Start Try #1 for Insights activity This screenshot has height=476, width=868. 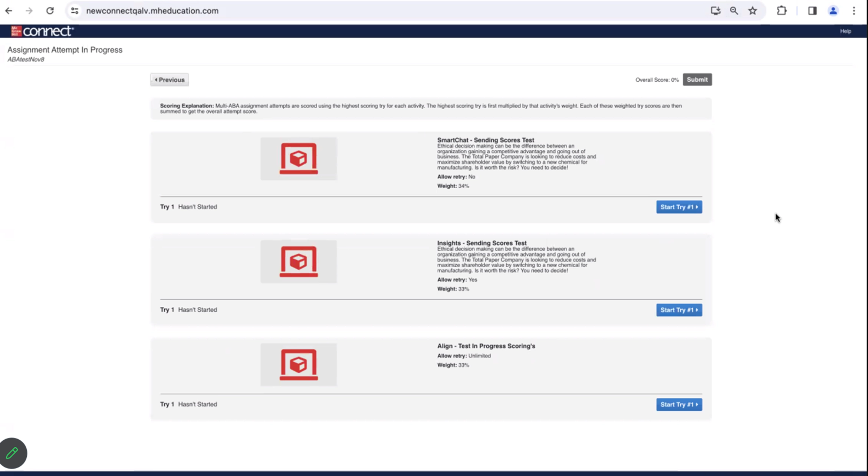click(679, 310)
